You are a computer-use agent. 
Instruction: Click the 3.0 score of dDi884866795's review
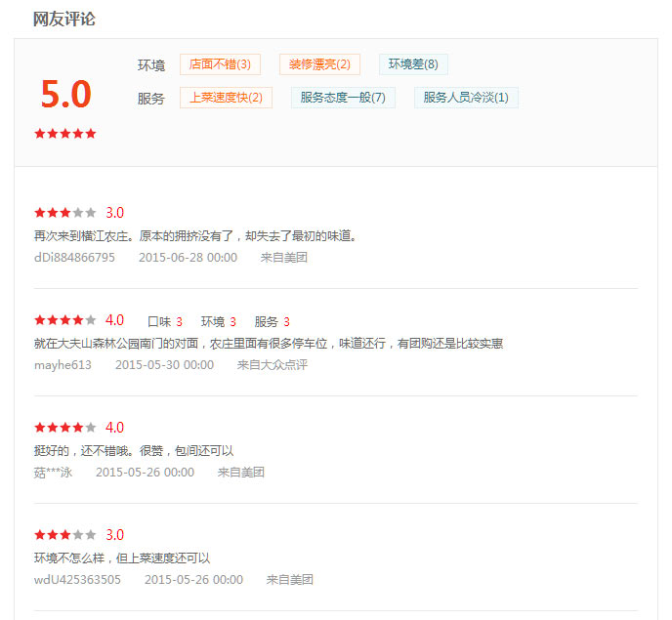point(115,213)
